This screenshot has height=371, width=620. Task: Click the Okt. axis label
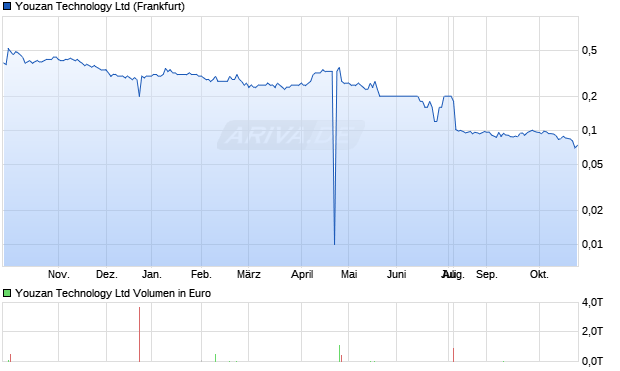click(x=539, y=274)
